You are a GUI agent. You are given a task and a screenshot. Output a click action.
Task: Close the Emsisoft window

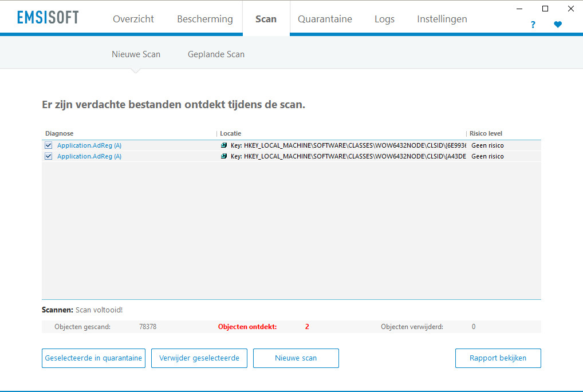pos(571,9)
